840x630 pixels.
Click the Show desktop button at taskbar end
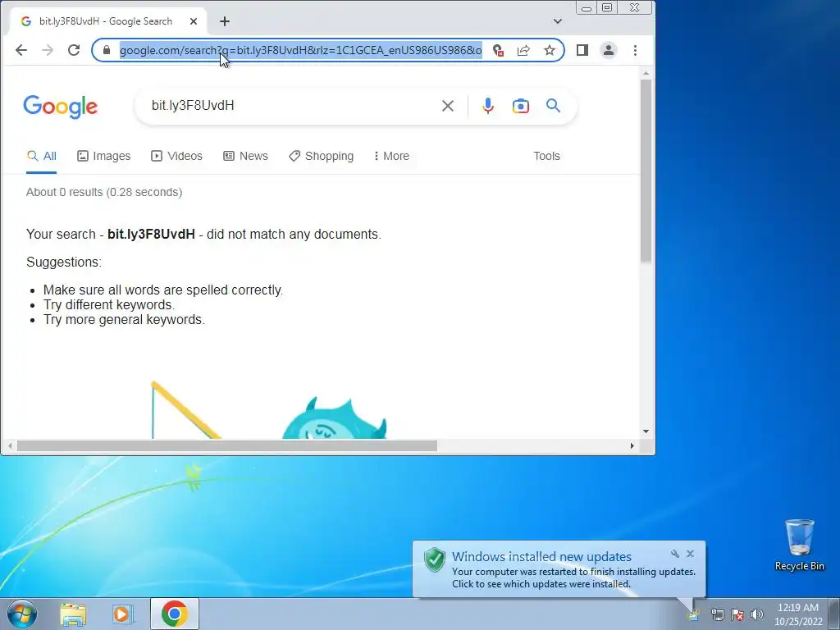coord(834,614)
